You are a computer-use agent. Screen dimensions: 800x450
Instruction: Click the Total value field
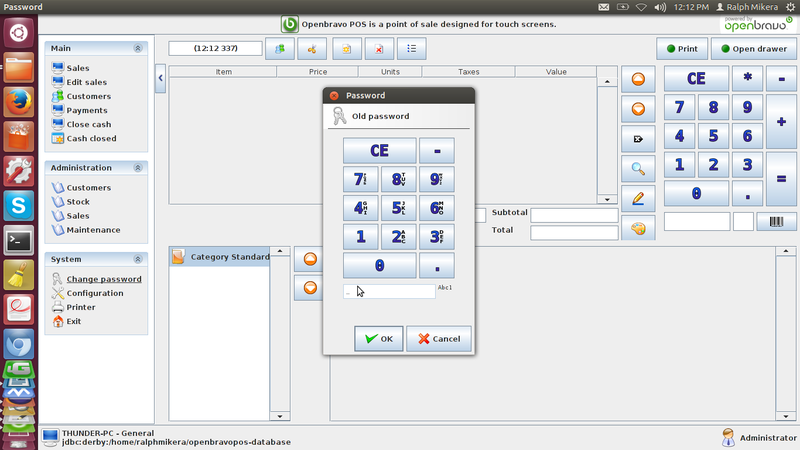pyautogui.click(x=574, y=233)
